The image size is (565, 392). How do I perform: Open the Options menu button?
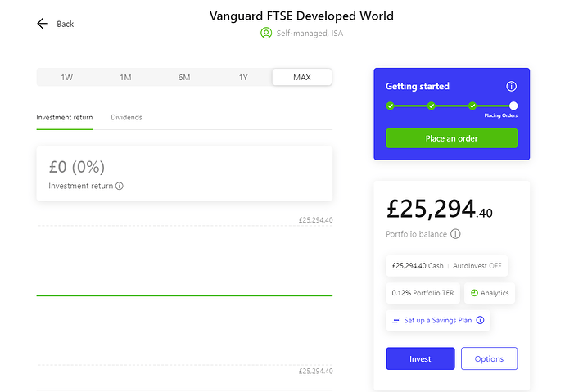(489, 358)
